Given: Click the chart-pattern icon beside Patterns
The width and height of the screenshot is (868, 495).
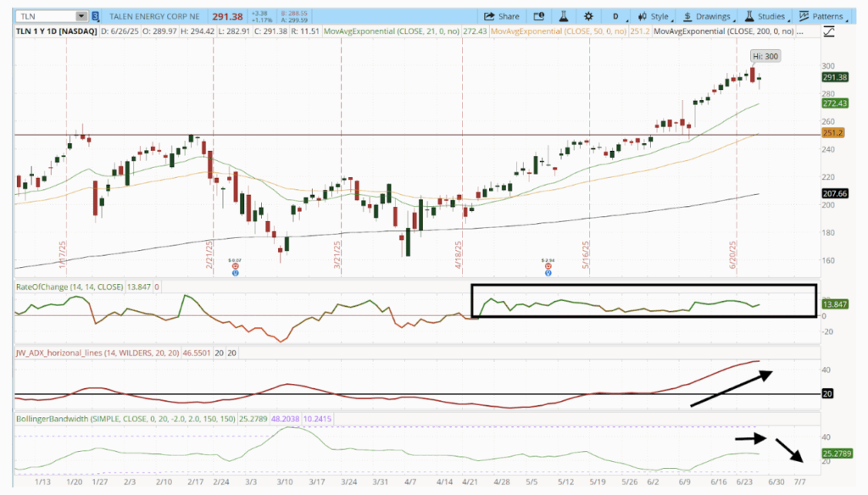Looking at the screenshot, I should pos(804,16).
